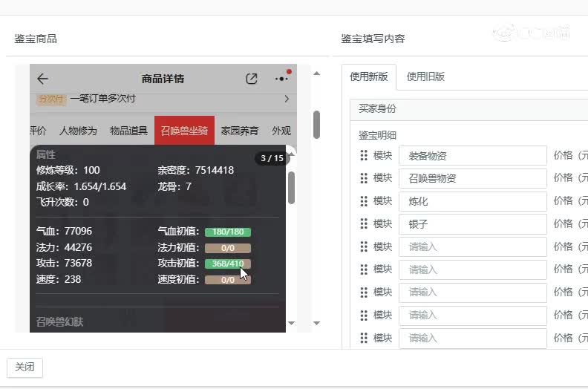Select the 外观 tab
This screenshot has height=389, width=588.
(x=281, y=131)
